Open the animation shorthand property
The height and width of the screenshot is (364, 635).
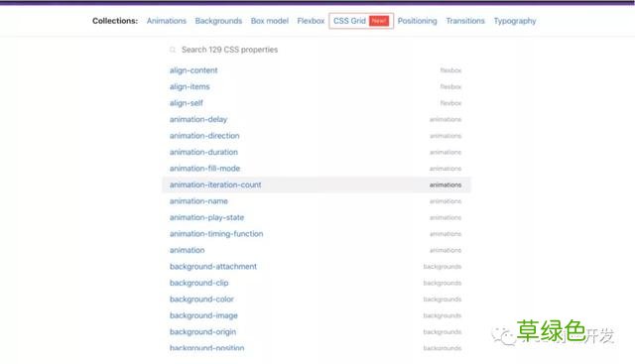coord(188,250)
